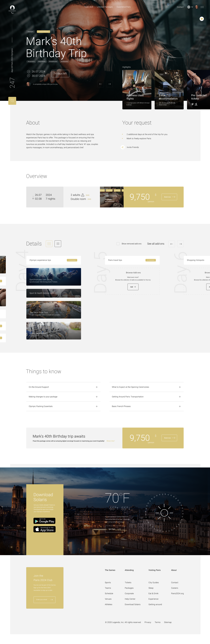Click the heart favorite icon
The height and width of the screenshot is (644, 210).
[x=202, y=19]
